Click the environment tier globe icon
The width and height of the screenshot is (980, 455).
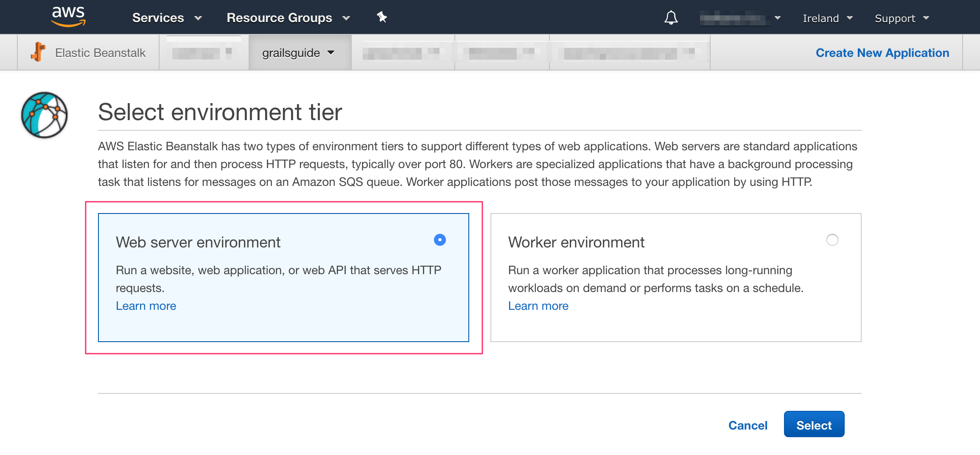[45, 115]
